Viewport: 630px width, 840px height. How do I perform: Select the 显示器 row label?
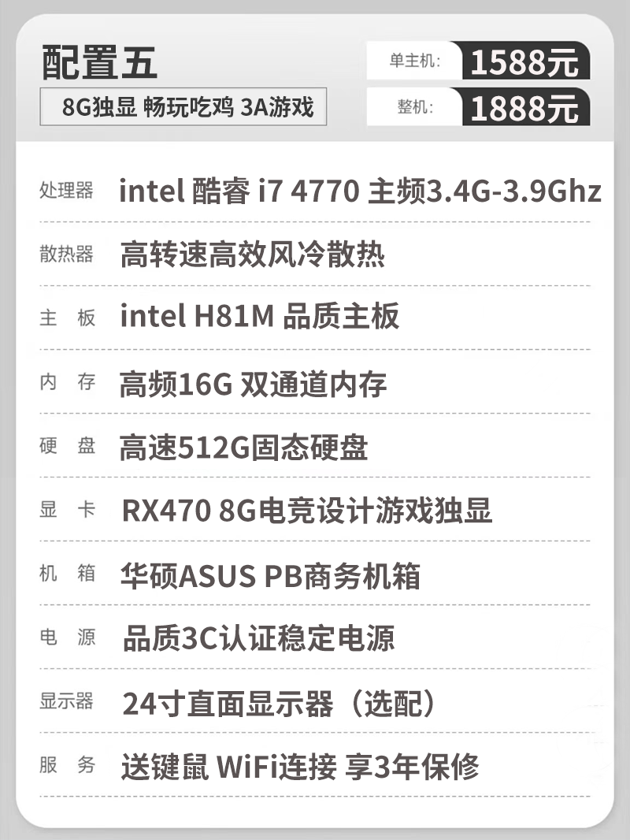tap(66, 701)
